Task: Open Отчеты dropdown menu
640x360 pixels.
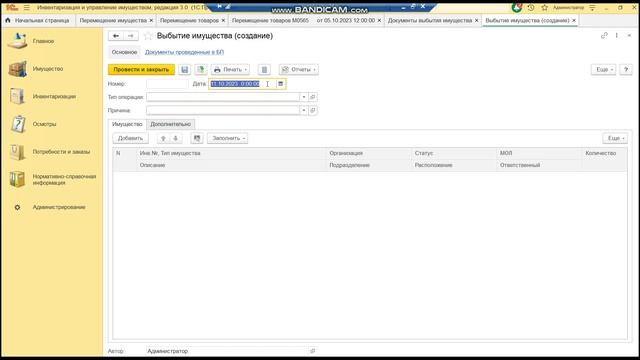Action: pos(299,70)
